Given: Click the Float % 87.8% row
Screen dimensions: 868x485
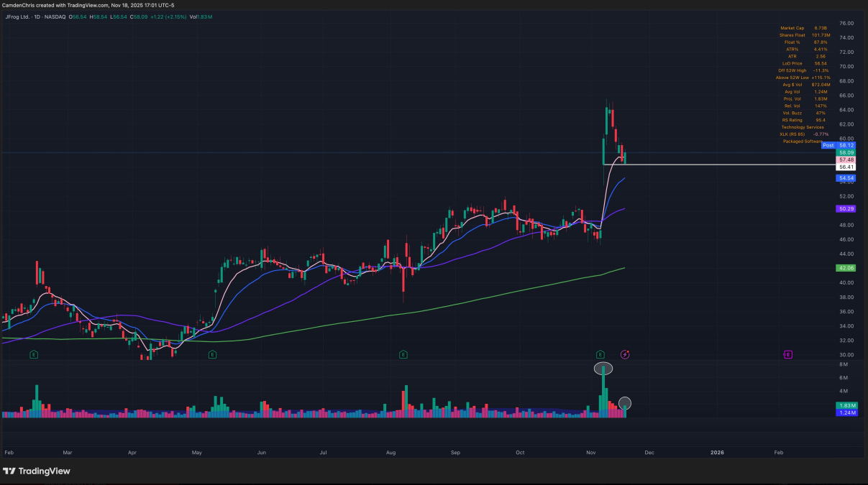Looking at the screenshot, I should (806, 42).
